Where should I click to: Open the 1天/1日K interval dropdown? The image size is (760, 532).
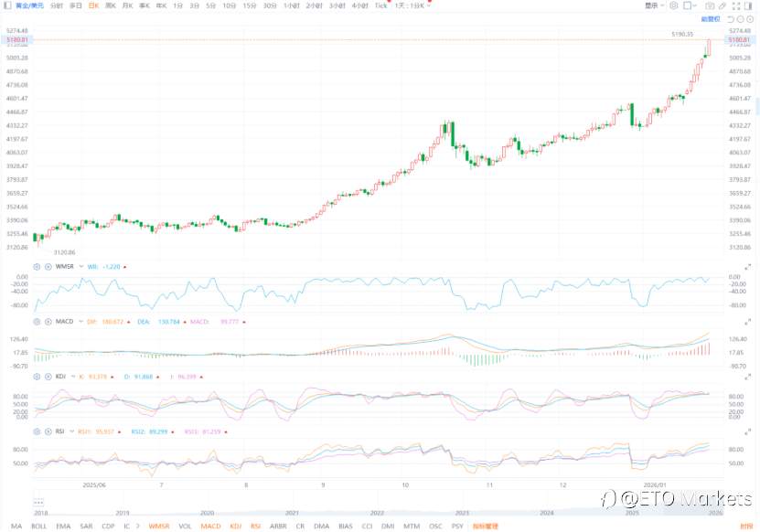407,5
